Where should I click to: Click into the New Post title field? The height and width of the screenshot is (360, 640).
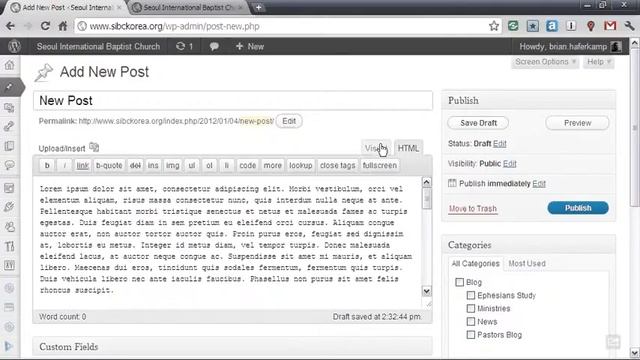[x=233, y=100]
